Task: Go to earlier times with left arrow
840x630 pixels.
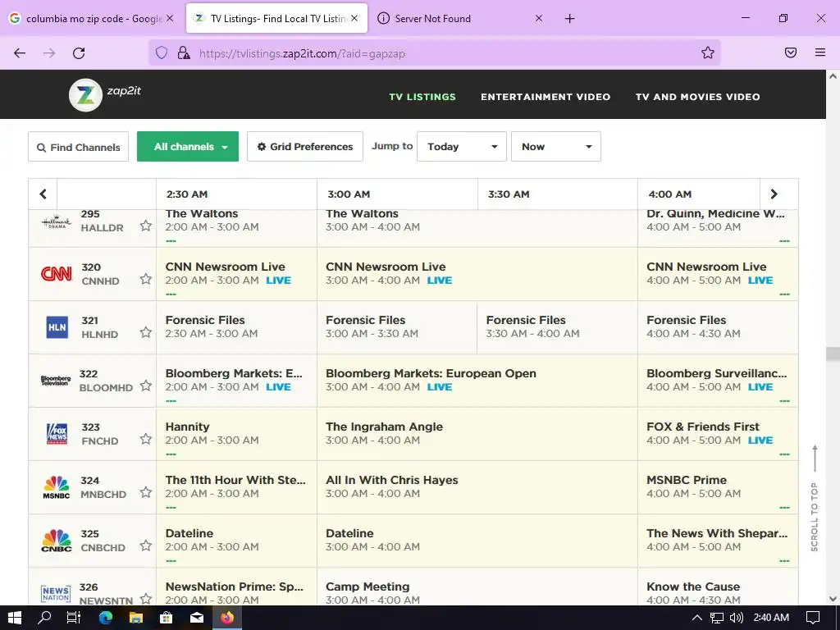Action: pyautogui.click(x=43, y=194)
